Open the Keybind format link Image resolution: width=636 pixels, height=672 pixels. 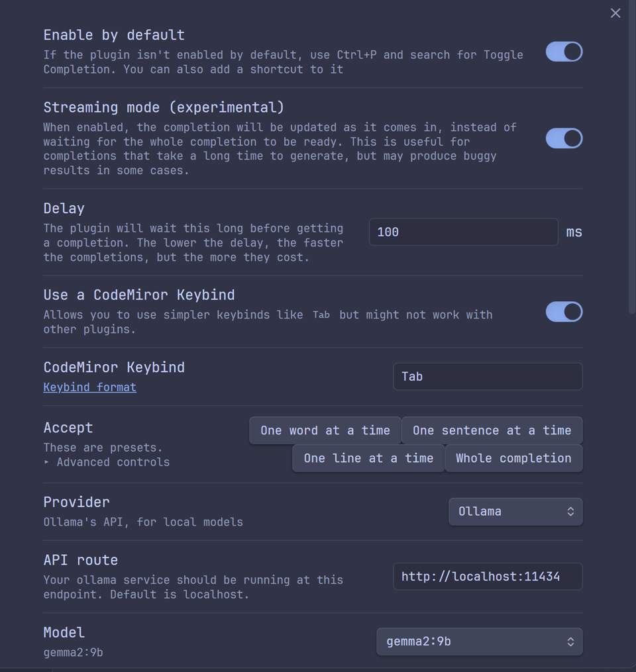pyautogui.click(x=89, y=387)
